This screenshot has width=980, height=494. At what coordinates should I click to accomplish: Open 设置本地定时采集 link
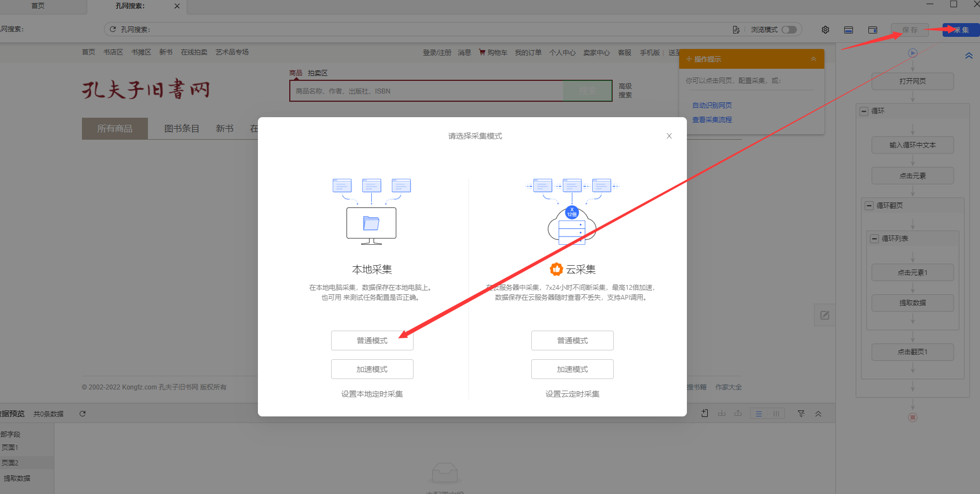pyautogui.click(x=372, y=394)
